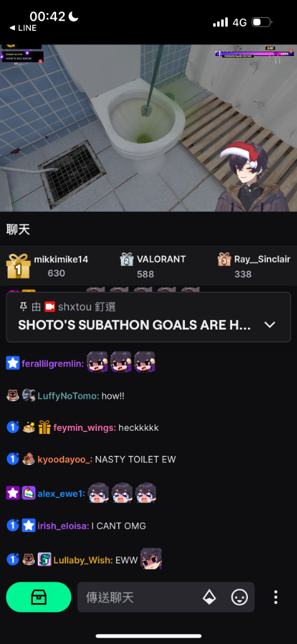297x644 pixels.
Task: Tap username mikkimike14 in gift leaderboard
Action: click(61, 260)
